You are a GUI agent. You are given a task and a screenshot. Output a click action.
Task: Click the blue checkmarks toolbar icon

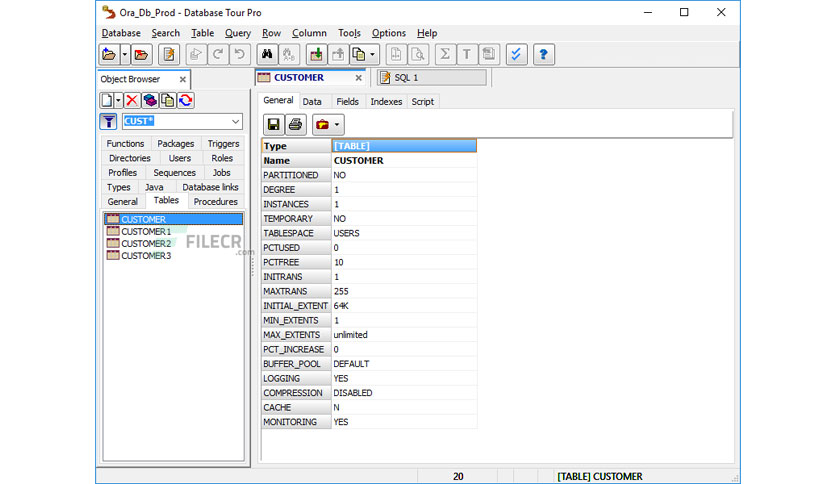516,54
